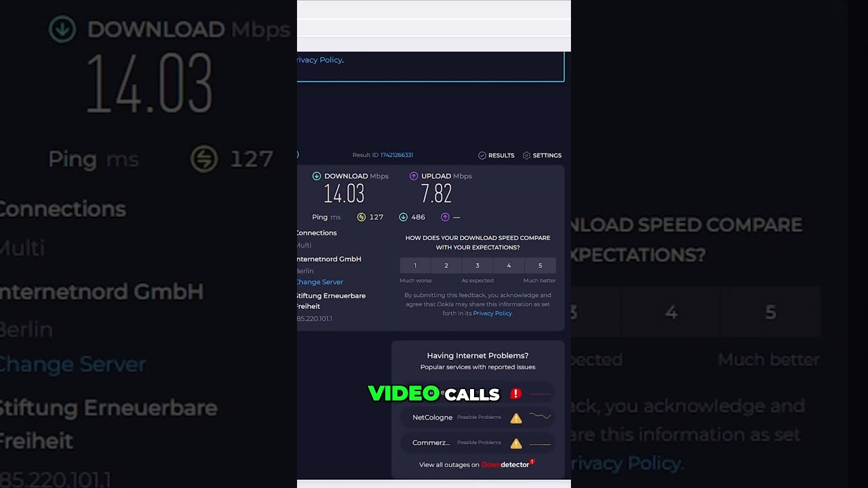The width and height of the screenshot is (868, 488).
Task: Click the NetCologne sparkline graph
Action: (x=540, y=417)
